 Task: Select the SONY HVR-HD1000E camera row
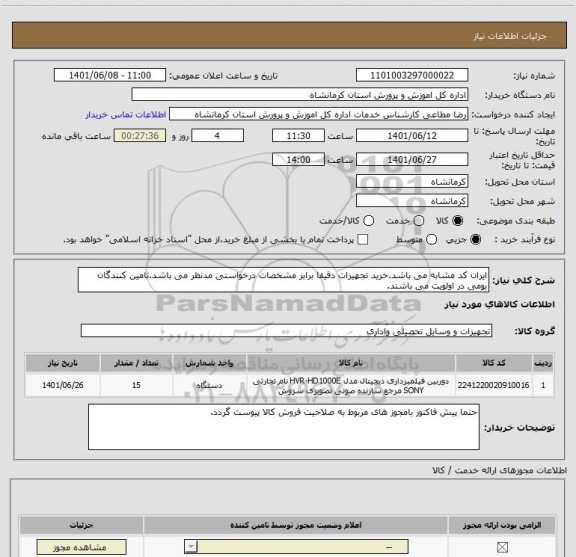289,385
